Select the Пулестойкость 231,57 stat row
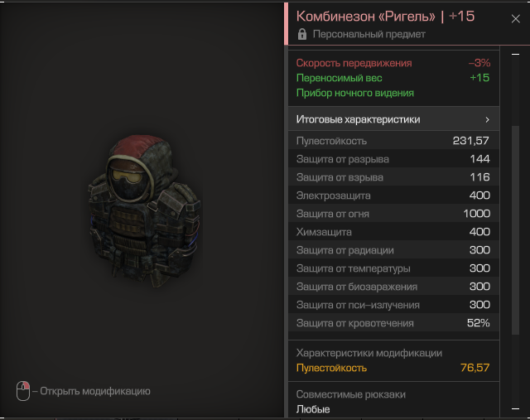The image size is (530, 420). click(394, 141)
